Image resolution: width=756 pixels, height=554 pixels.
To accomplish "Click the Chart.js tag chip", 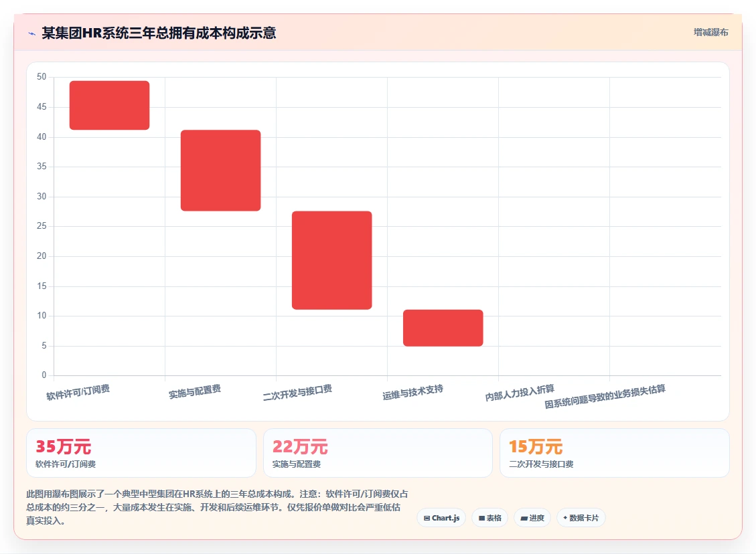I will pos(442,518).
